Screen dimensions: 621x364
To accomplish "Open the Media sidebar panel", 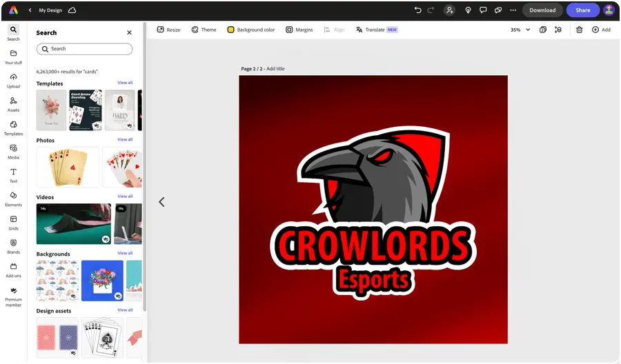I will pyautogui.click(x=14, y=152).
